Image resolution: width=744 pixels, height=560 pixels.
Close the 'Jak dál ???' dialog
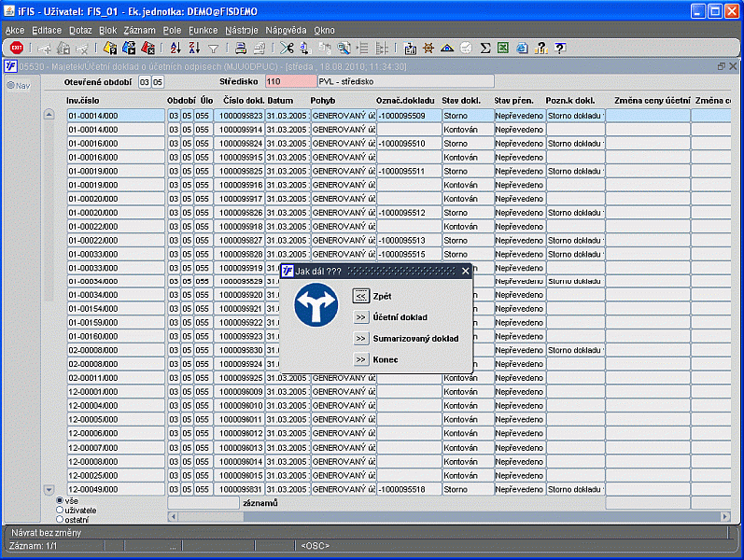coord(466,271)
